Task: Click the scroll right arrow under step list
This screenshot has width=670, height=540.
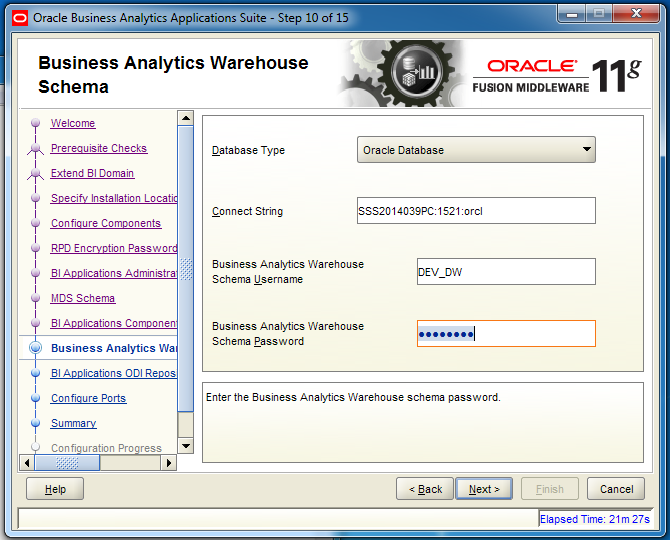Action: tap(169, 463)
